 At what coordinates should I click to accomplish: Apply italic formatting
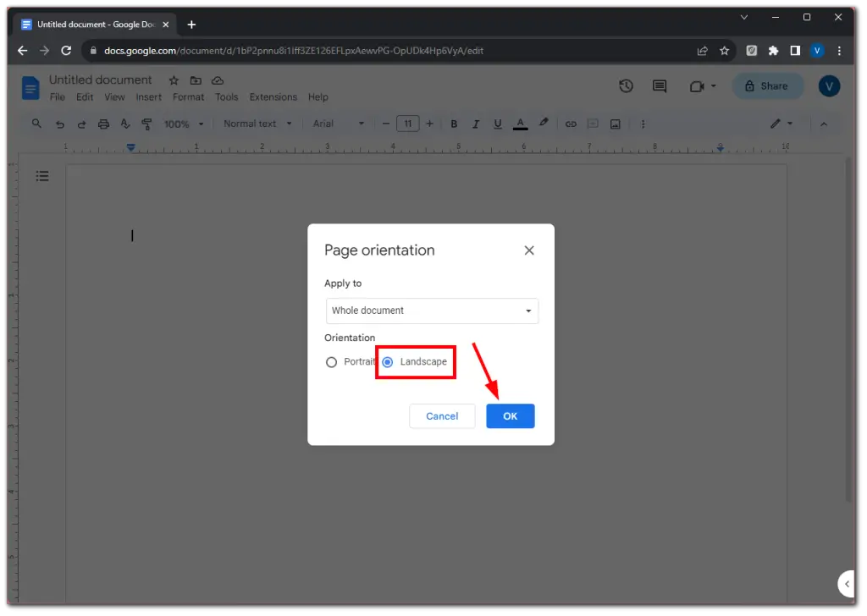(475, 124)
